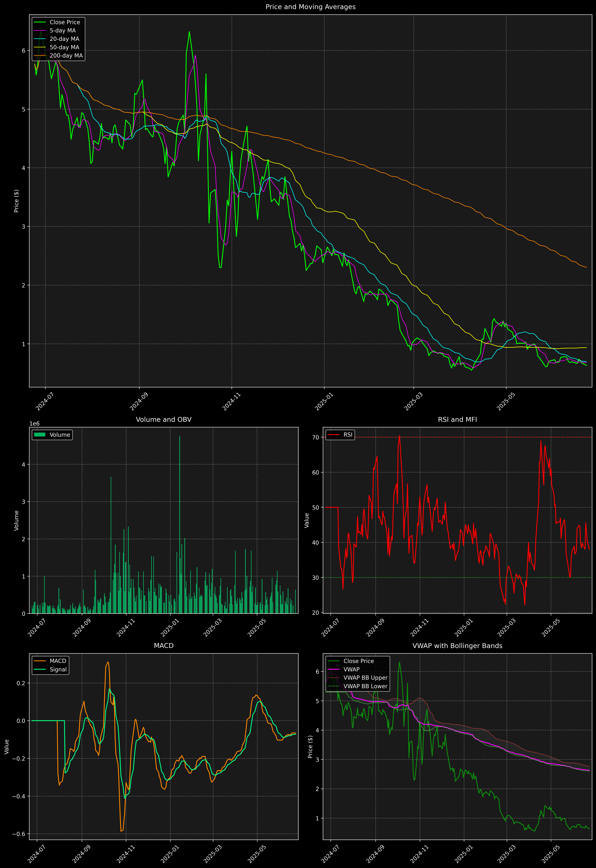The image size is (596, 868).
Task: Click the "RSI and MFI" chart title
Action: tap(457, 419)
